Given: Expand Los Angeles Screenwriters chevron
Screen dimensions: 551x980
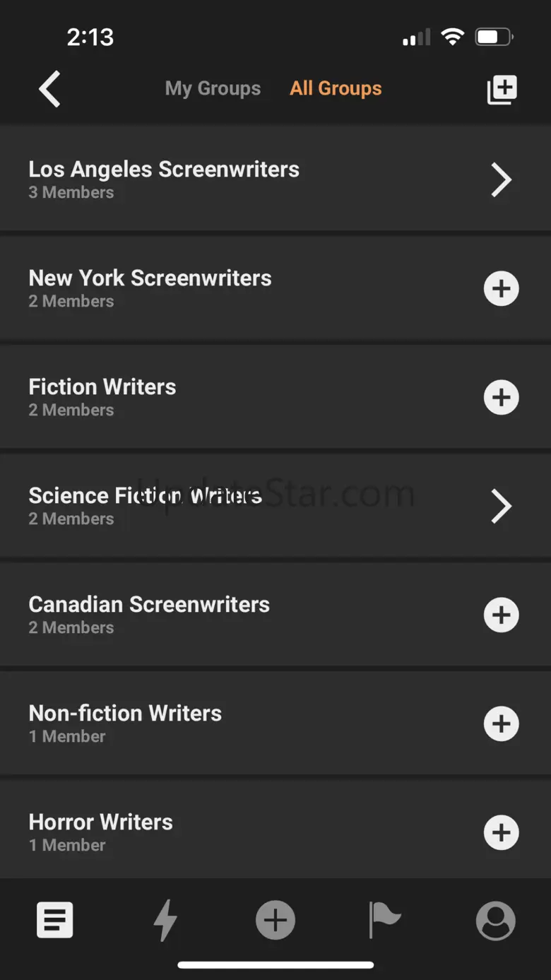Looking at the screenshot, I should [501, 179].
